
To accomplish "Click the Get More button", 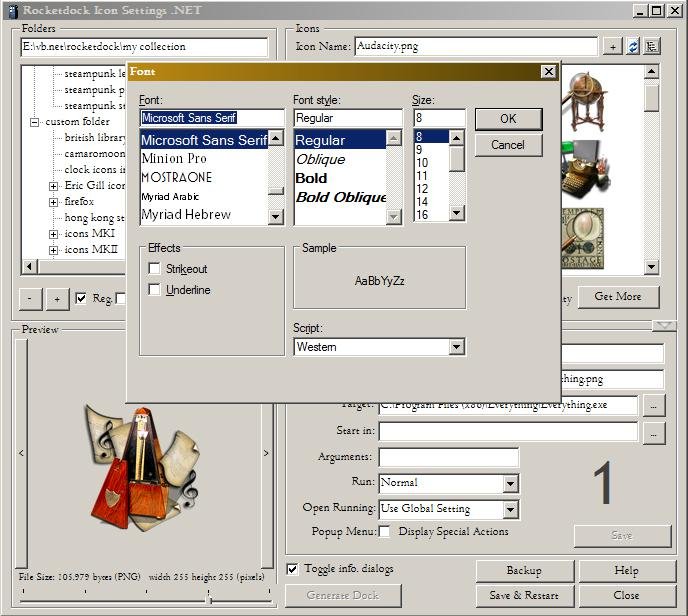I will point(618,297).
